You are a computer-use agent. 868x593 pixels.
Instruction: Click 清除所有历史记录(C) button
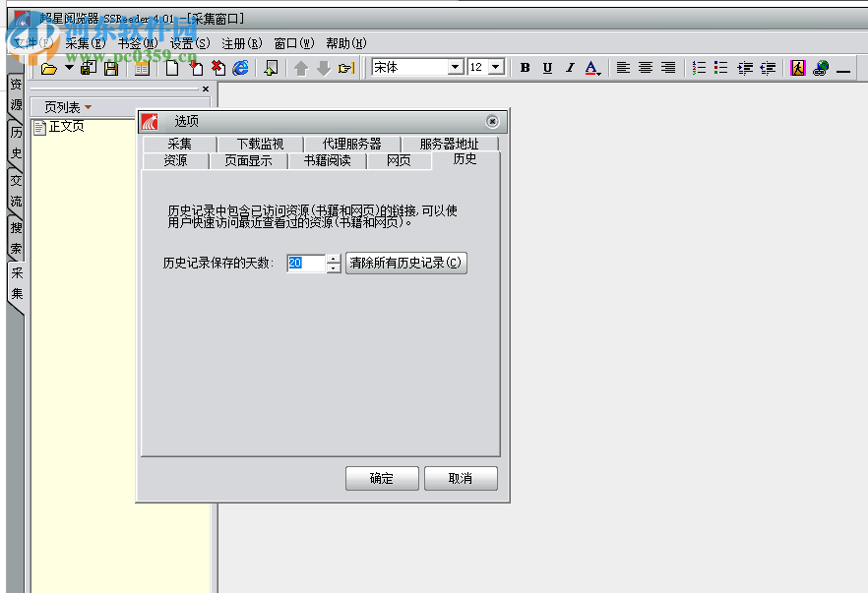coord(406,263)
